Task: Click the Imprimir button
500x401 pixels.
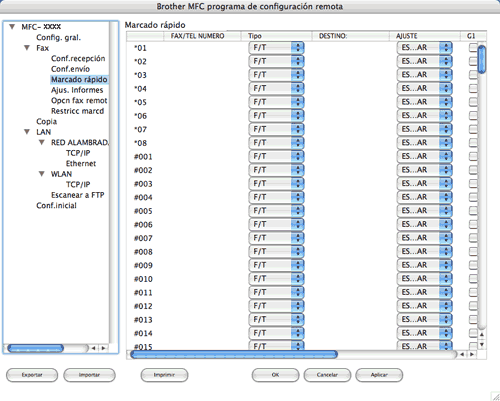Action: click(x=164, y=375)
